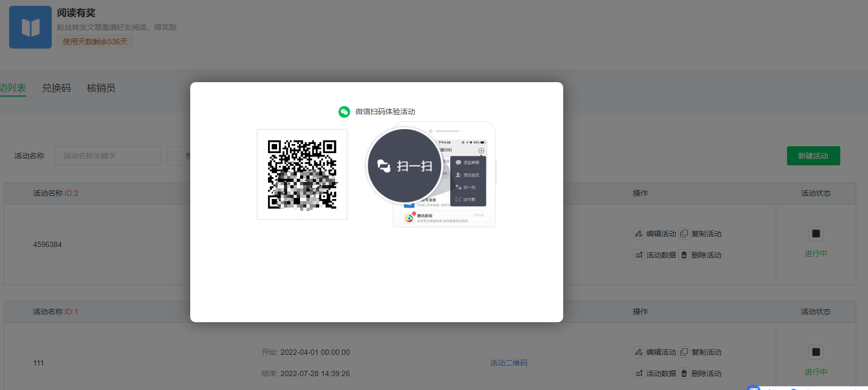Open the data chart icon for activity 111
Screen dimensions: 868x390
[638, 373]
